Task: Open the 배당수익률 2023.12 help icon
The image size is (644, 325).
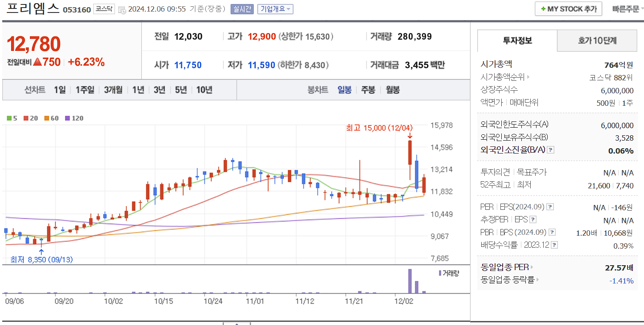Action: [x=555, y=245]
